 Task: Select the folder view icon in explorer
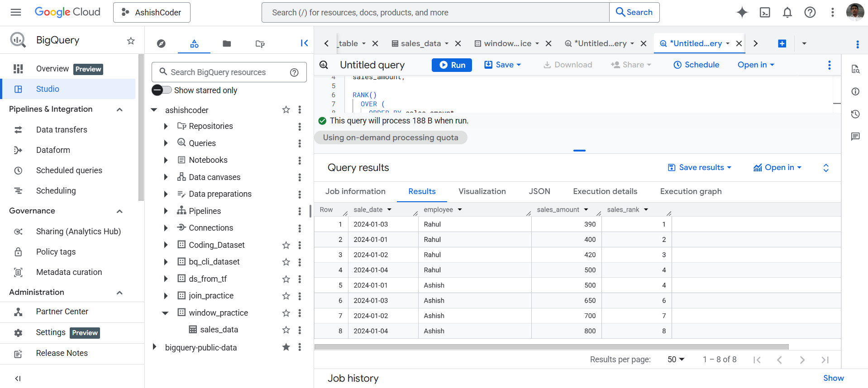pyautogui.click(x=227, y=43)
